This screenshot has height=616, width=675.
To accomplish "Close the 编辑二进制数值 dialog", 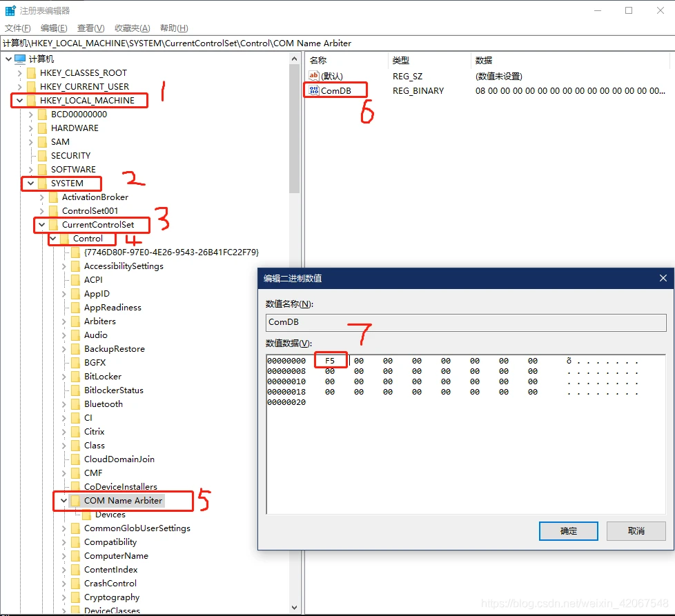I will point(663,278).
